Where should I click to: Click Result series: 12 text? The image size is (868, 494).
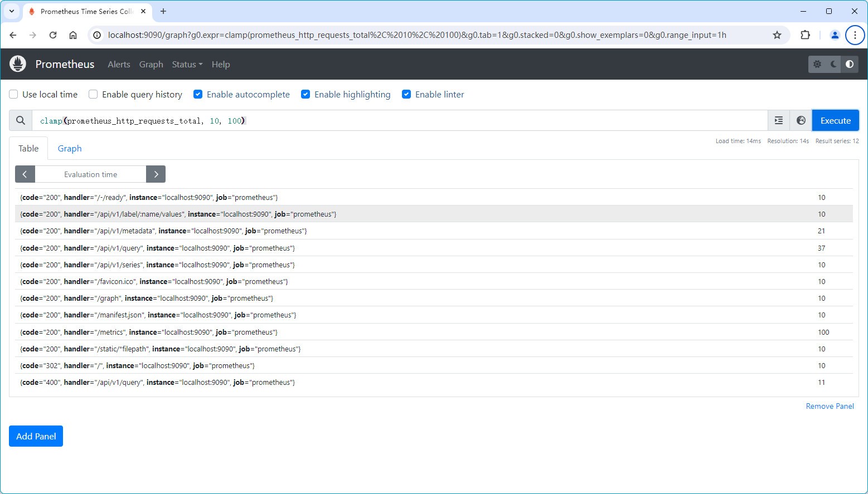pyautogui.click(x=837, y=141)
